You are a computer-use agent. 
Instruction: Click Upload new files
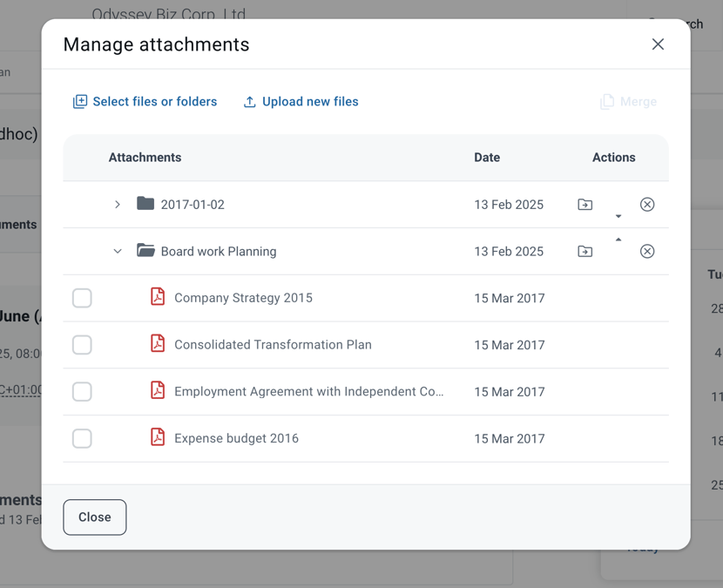301,101
